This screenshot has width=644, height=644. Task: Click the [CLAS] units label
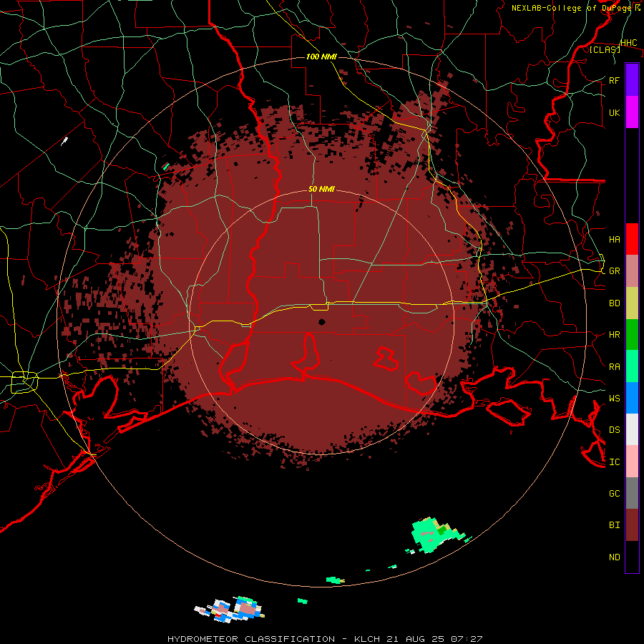point(605,49)
